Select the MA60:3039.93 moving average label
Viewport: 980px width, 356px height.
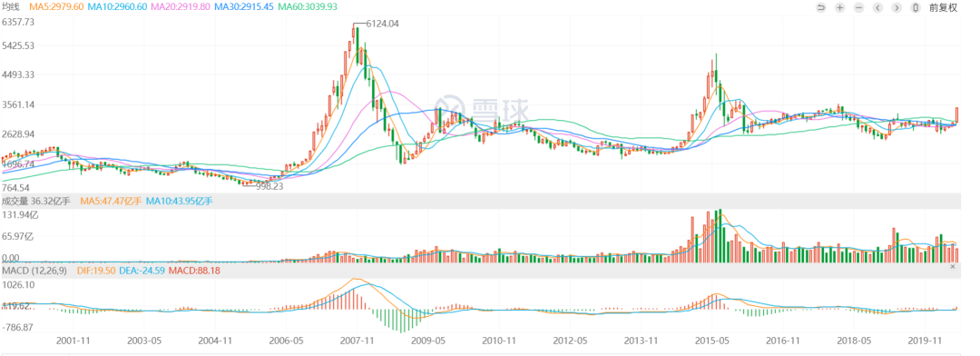pyautogui.click(x=307, y=7)
